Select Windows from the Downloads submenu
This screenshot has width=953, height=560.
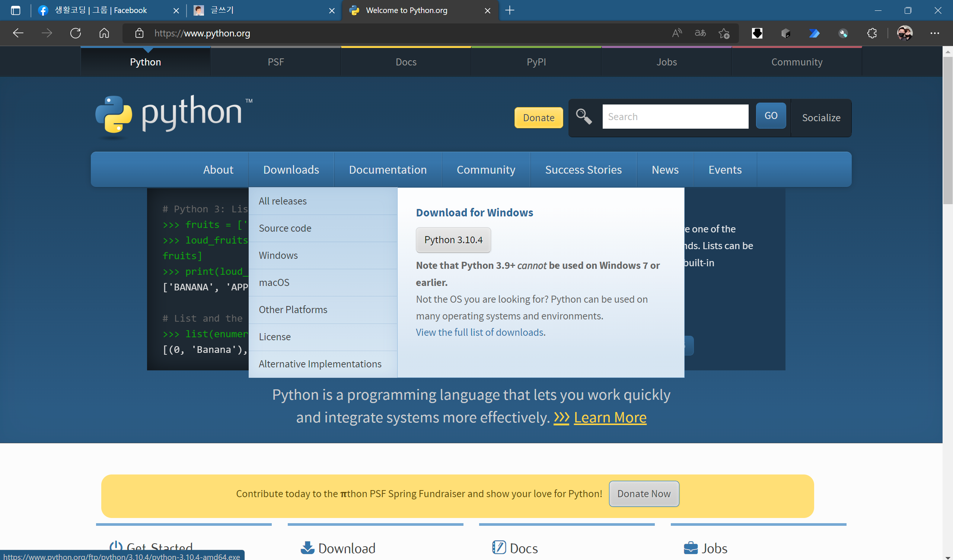point(278,255)
